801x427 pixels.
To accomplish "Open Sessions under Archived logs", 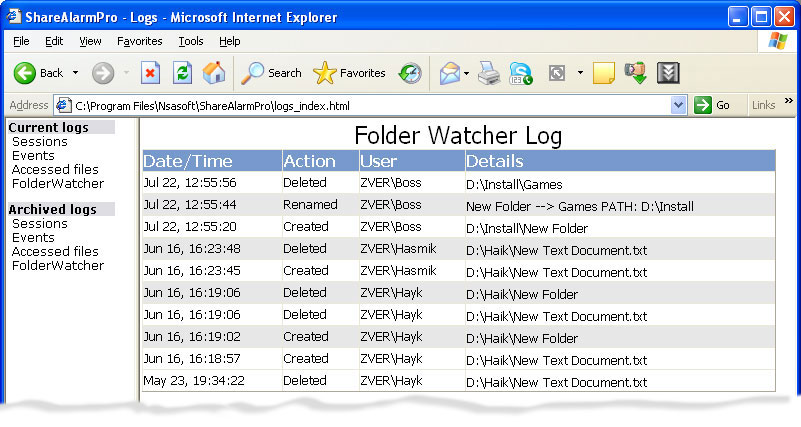I will coord(40,224).
